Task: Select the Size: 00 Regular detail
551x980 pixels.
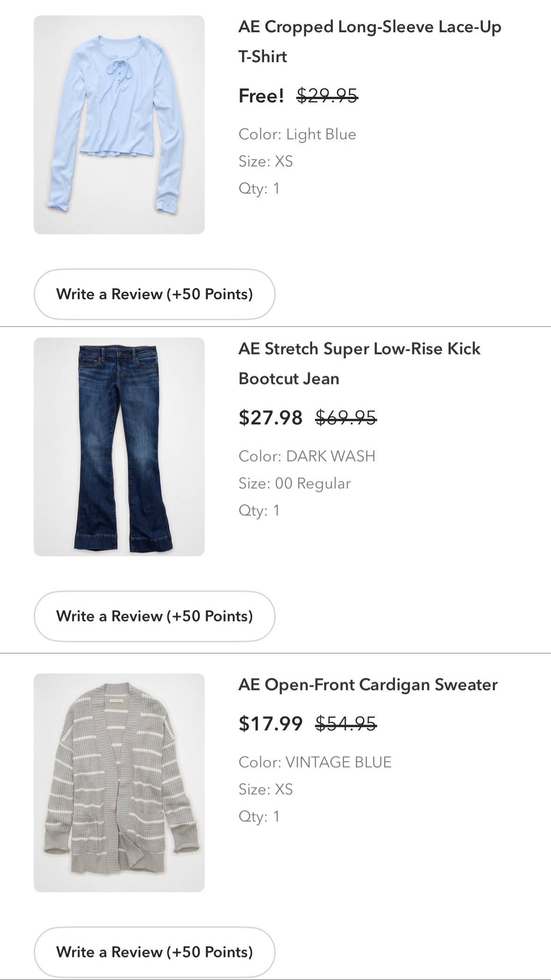Action: pyautogui.click(x=294, y=483)
